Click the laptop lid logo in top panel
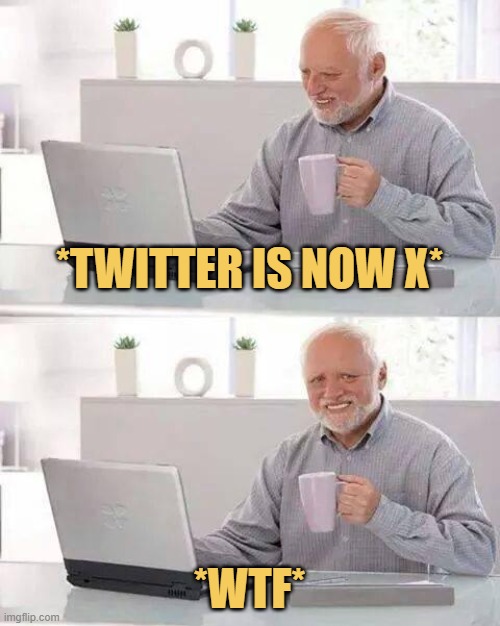 coord(115,198)
